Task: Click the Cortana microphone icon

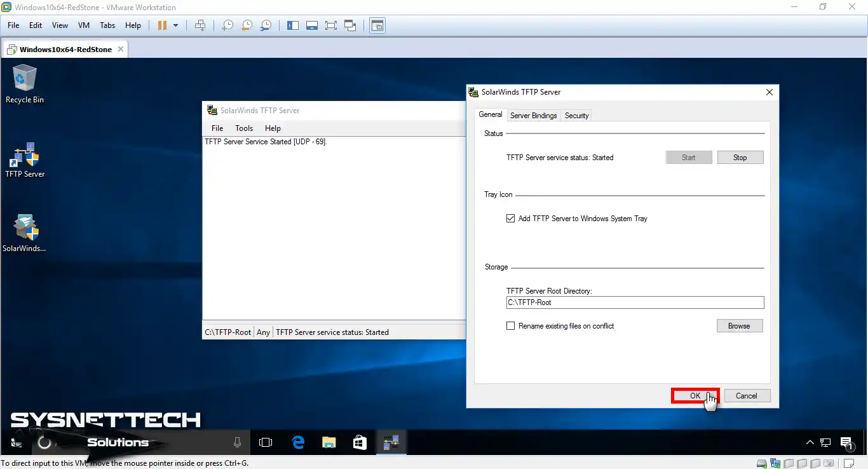Action: (238, 442)
